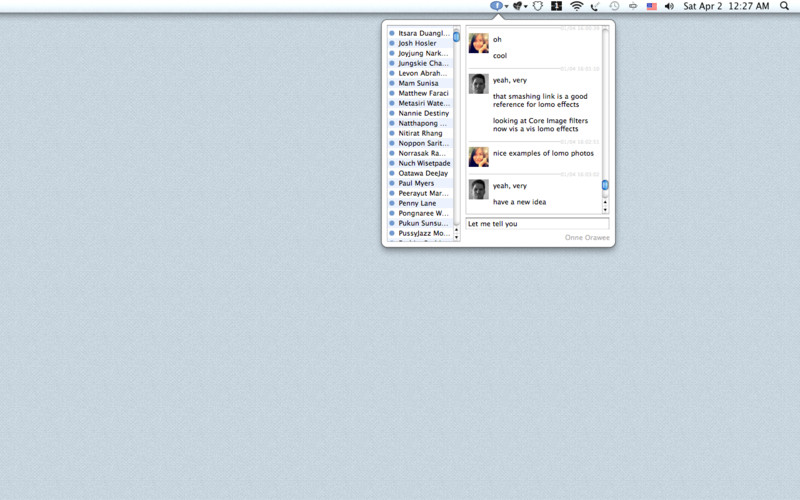Select contact Matthew Faraci
The image size is (800, 500).
(x=420, y=93)
